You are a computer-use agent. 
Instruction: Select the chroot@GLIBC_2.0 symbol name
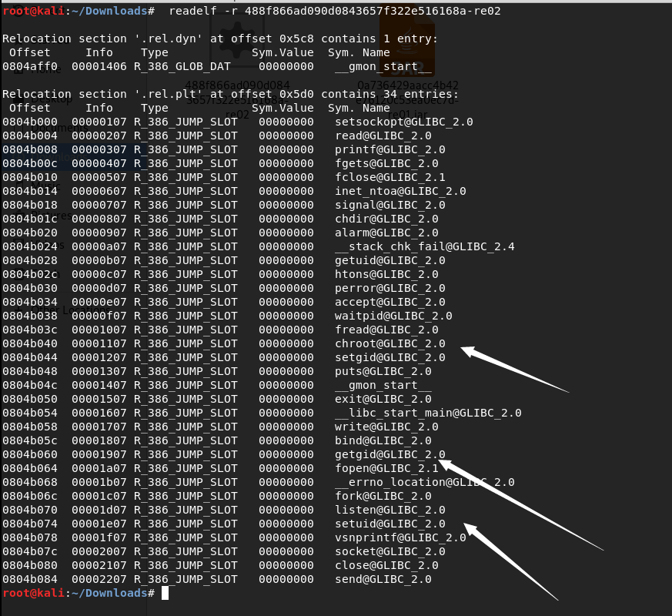coord(390,343)
